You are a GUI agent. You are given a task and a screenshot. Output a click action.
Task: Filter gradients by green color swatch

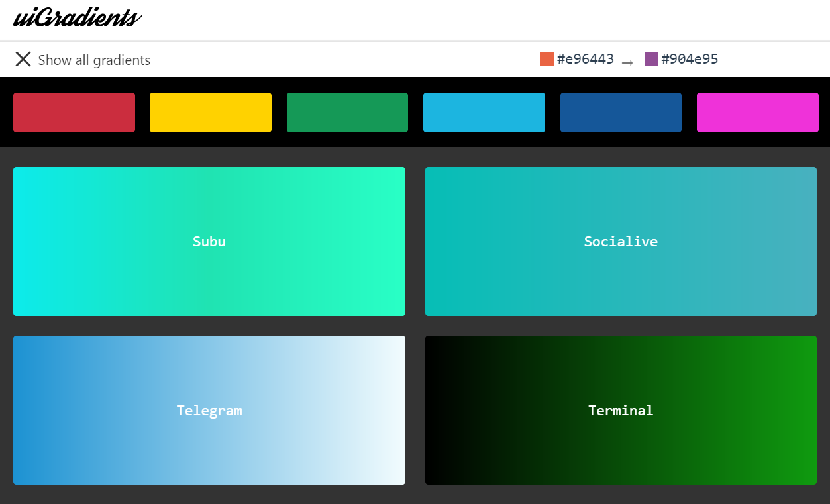pos(347,113)
